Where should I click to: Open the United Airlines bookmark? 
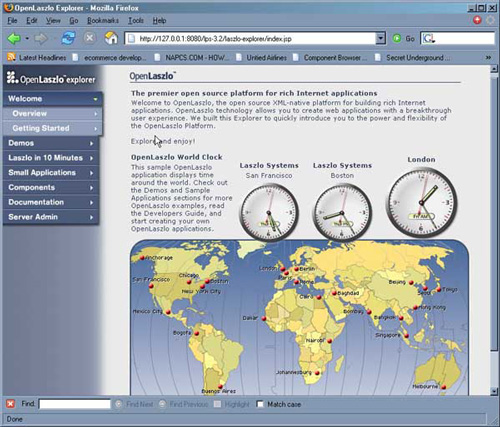coord(262,58)
